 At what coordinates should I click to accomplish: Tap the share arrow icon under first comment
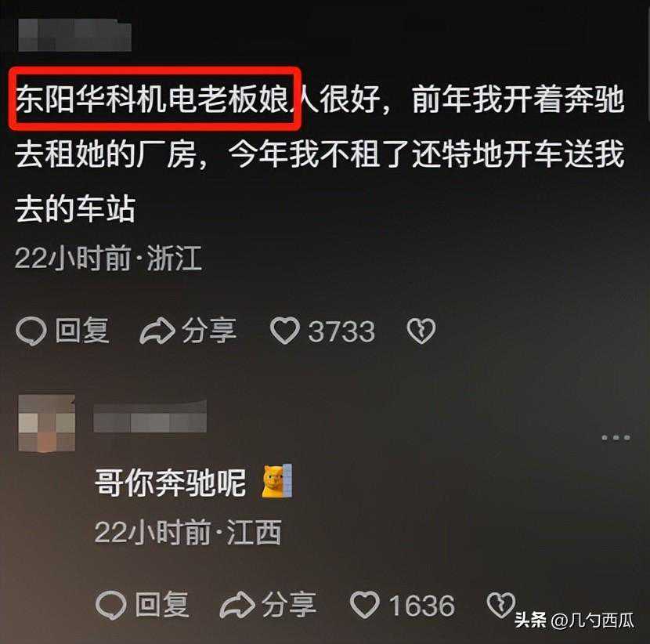pyautogui.click(x=157, y=331)
